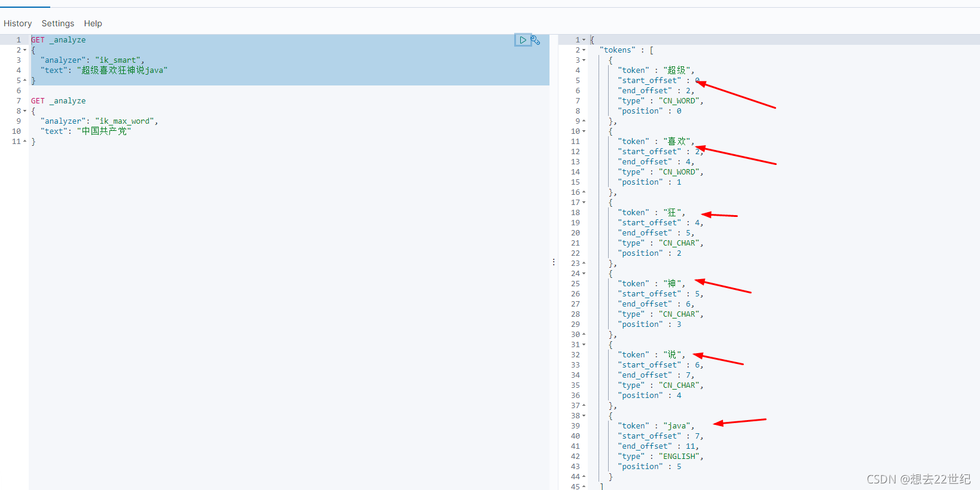Image resolution: width=980 pixels, height=490 pixels.
Task: Click the position 2 line in response
Action: pos(649,253)
